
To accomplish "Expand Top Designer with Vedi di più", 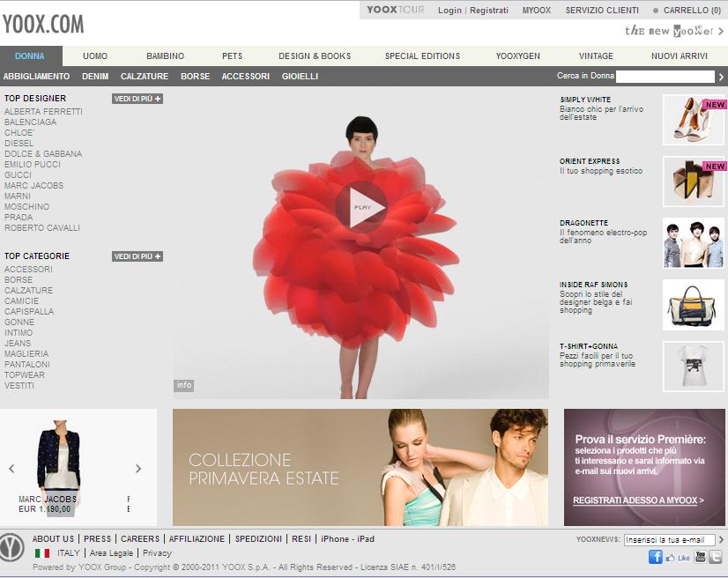I will point(137,99).
